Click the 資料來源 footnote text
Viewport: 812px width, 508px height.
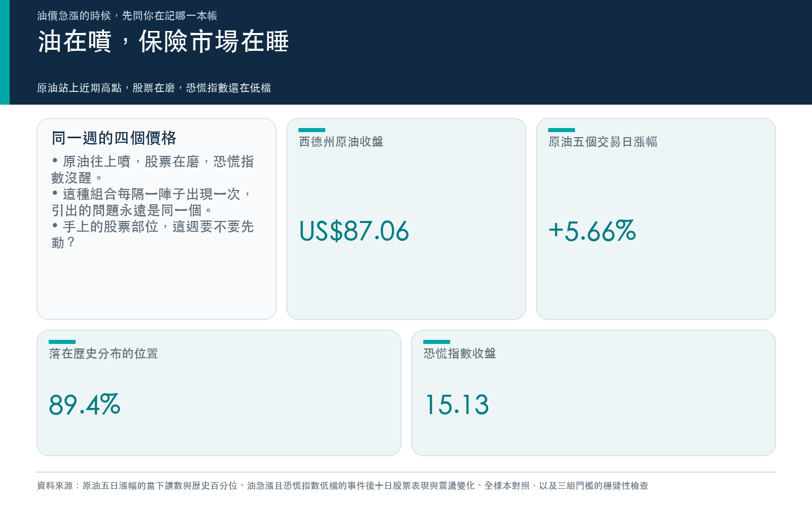tap(343, 486)
